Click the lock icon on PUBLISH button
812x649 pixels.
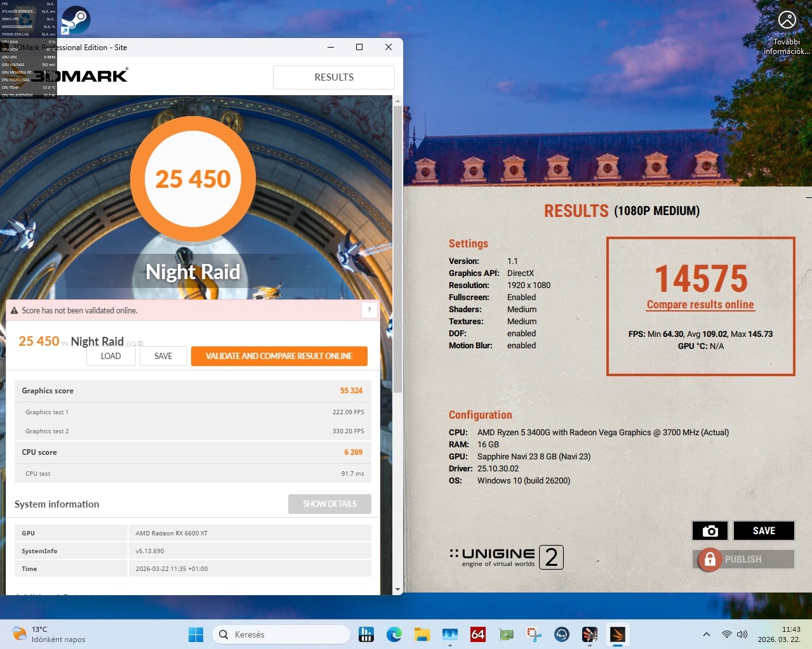[x=710, y=560]
